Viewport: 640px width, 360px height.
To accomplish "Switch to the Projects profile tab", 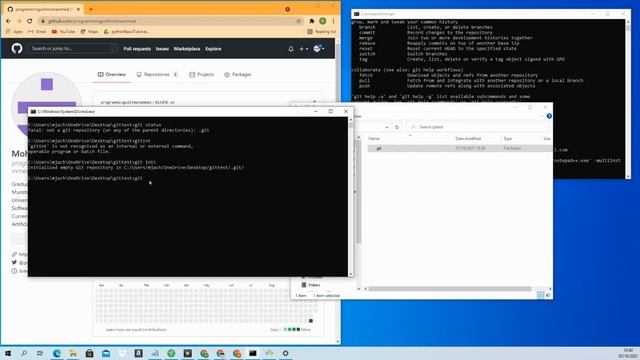I will click(202, 75).
